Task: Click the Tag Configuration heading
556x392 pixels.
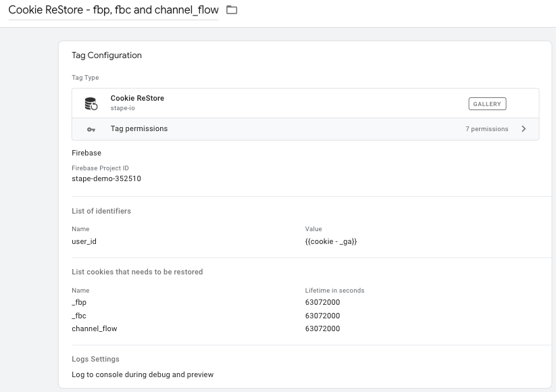Action: (x=107, y=55)
